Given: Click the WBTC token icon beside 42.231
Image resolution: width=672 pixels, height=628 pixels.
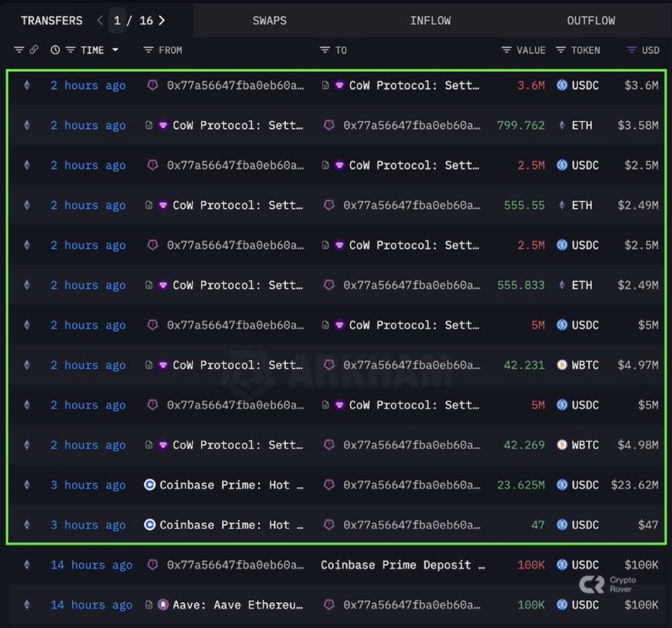Looking at the screenshot, I should coord(562,365).
